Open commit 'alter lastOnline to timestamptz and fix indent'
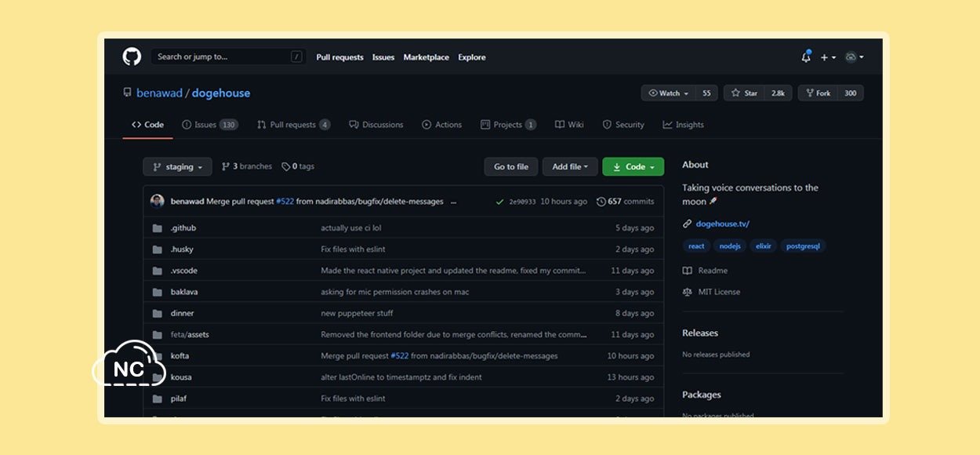The width and height of the screenshot is (980, 455). (401, 377)
